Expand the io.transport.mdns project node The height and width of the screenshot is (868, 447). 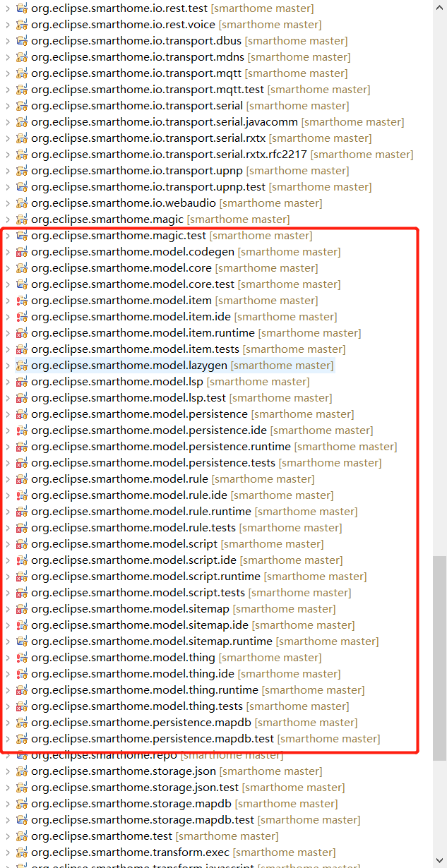point(8,57)
